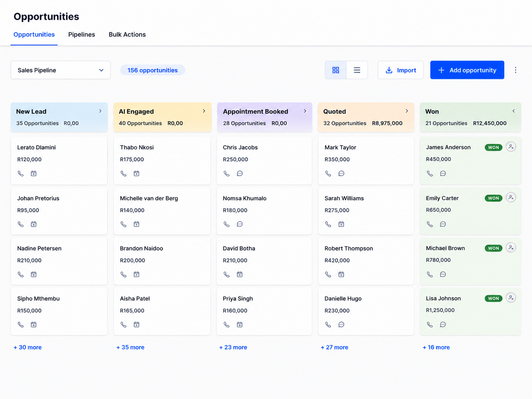Collapse the New Lead column chevron
Image resolution: width=532 pixels, height=399 pixels.
coord(100,111)
